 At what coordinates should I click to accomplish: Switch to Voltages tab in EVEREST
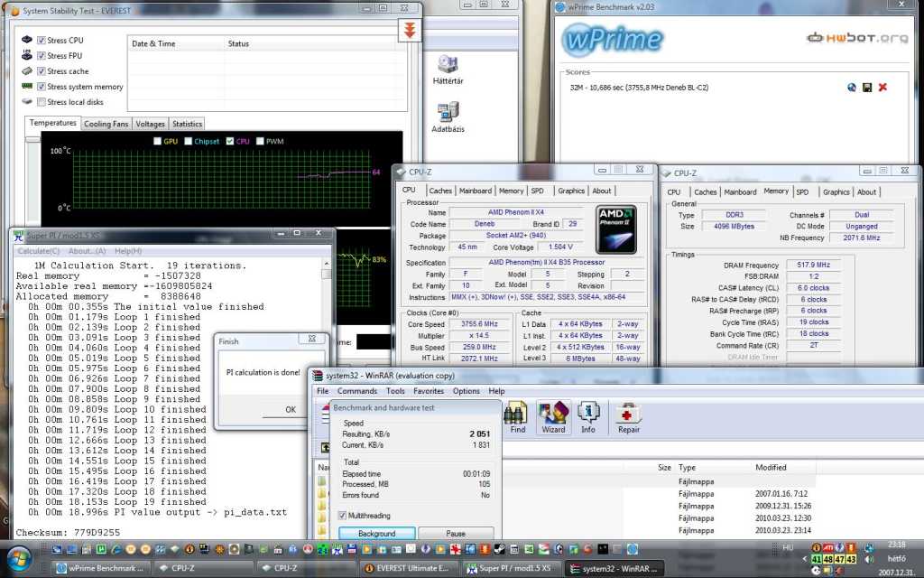point(151,124)
